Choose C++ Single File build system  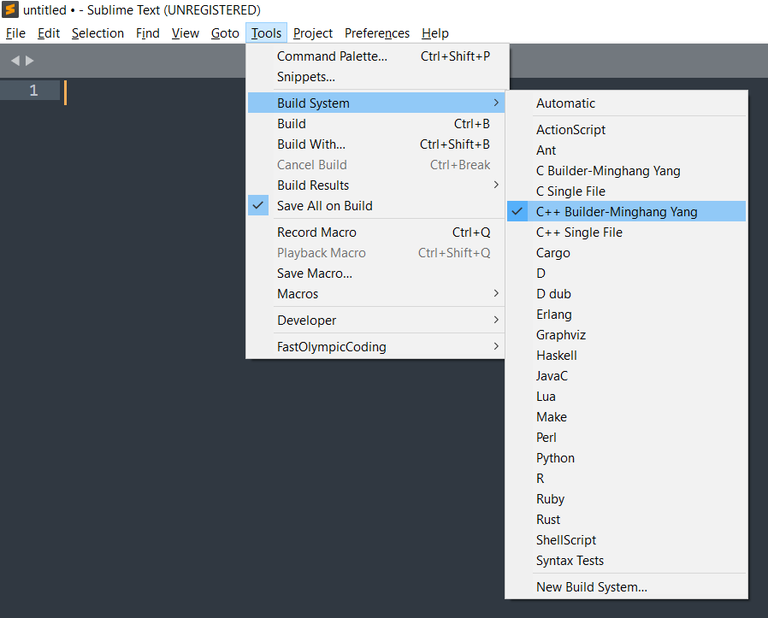tap(626, 232)
